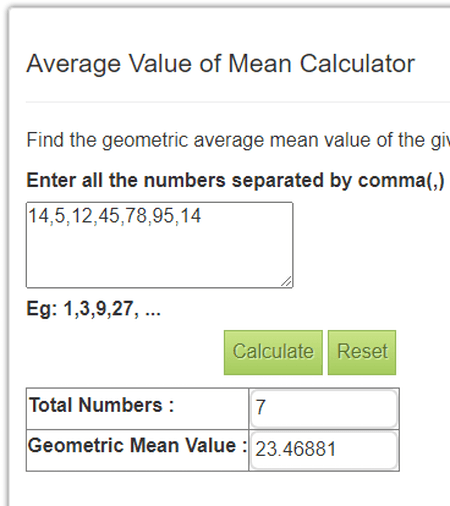Select the Total Numbers result field showing 7

(x=324, y=409)
